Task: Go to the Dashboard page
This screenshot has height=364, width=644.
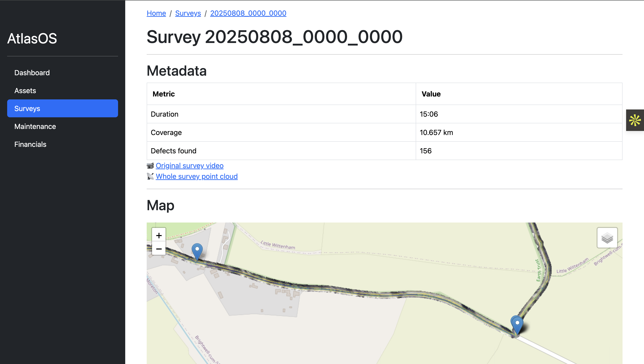Action: [32, 73]
